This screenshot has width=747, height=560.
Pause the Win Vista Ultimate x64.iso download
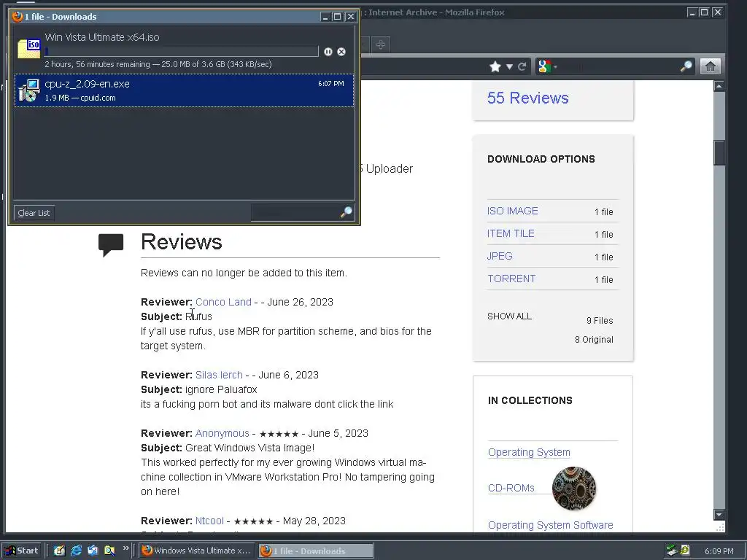[328, 52]
